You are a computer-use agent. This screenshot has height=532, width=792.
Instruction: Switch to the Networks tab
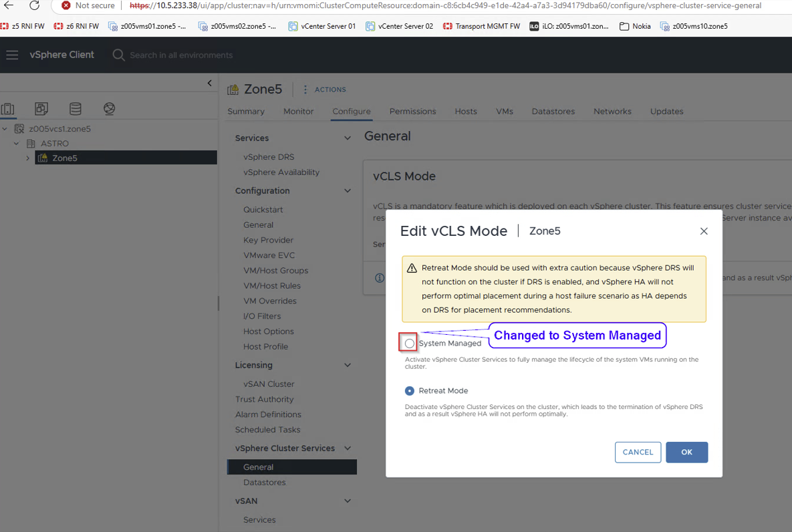(612, 111)
